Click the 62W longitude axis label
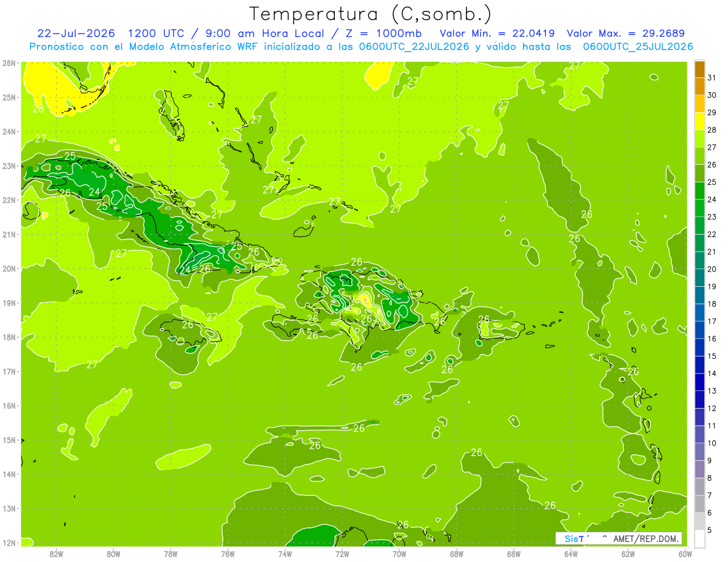This screenshot has height=562, width=728. tap(628, 554)
